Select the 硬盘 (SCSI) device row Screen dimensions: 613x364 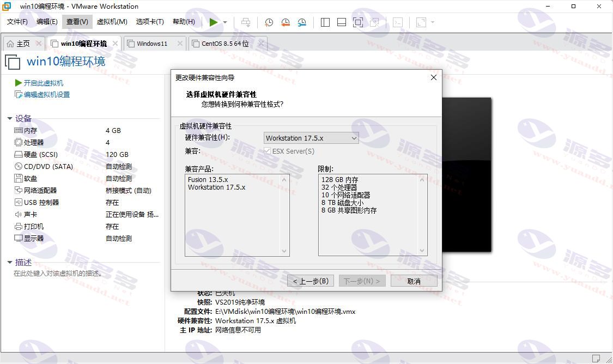pyautogui.click(x=87, y=154)
